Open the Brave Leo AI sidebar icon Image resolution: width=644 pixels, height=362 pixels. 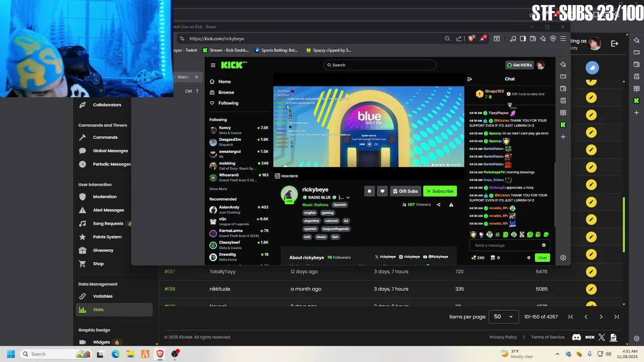(563, 64)
